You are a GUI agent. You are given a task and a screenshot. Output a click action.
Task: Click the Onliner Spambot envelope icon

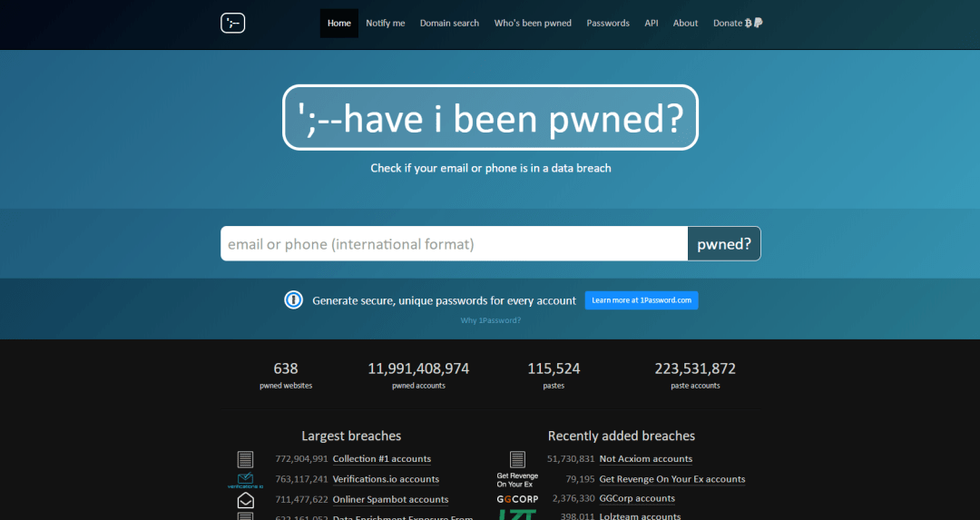click(246, 500)
